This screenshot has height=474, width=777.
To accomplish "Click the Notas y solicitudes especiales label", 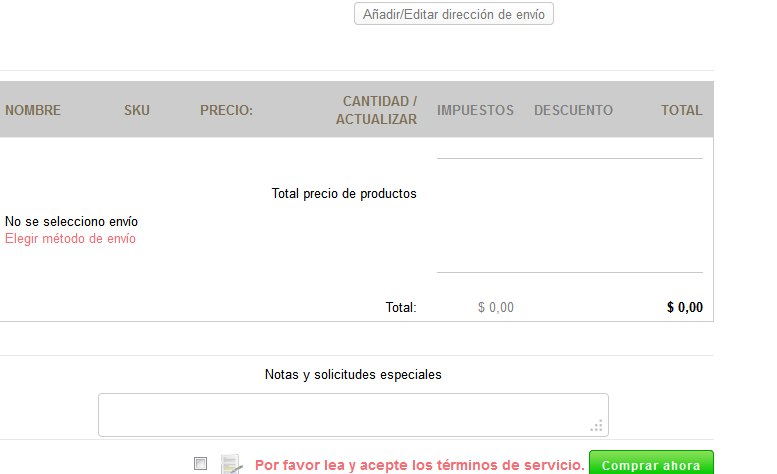I will click(353, 374).
